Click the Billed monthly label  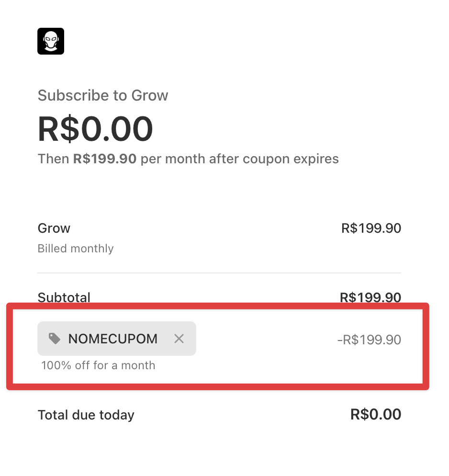(75, 249)
